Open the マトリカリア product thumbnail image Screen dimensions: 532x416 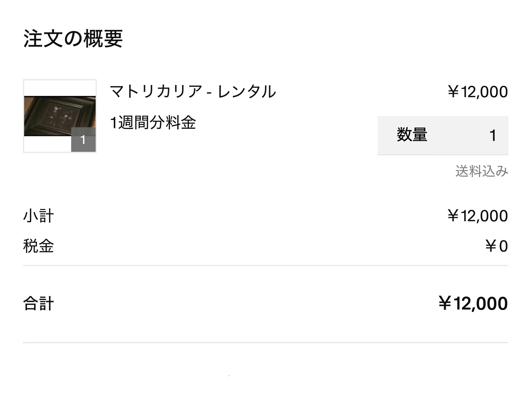60,116
